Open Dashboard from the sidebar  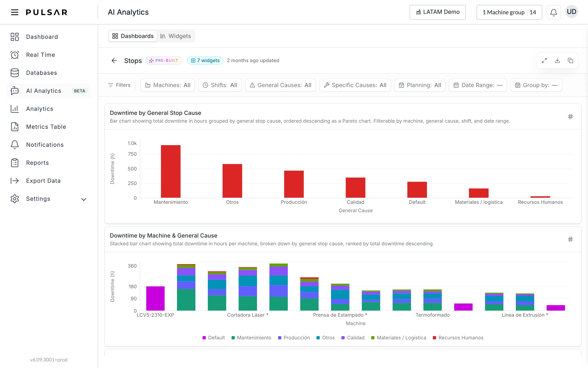(49, 37)
